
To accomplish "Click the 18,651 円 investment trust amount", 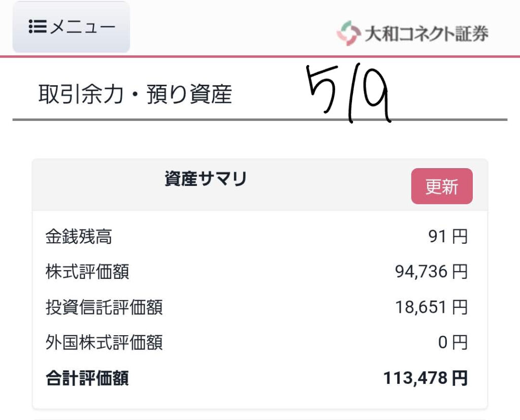I will tap(431, 307).
